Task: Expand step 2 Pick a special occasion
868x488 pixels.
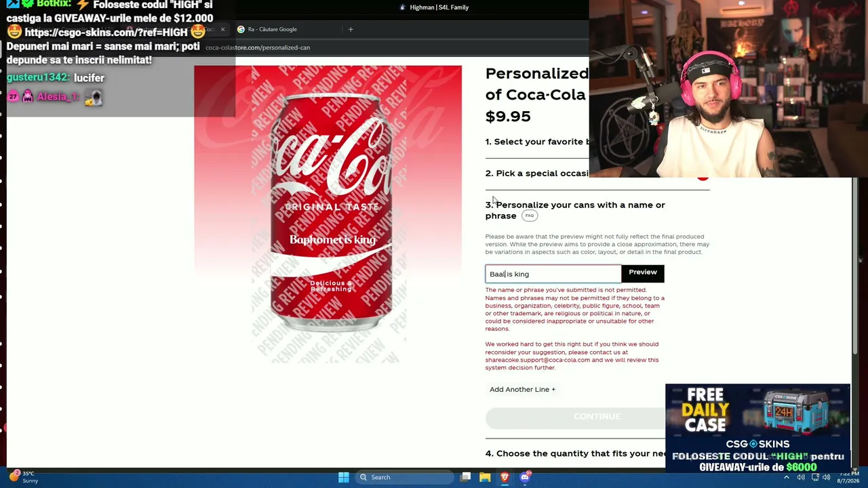Action: [537, 174]
